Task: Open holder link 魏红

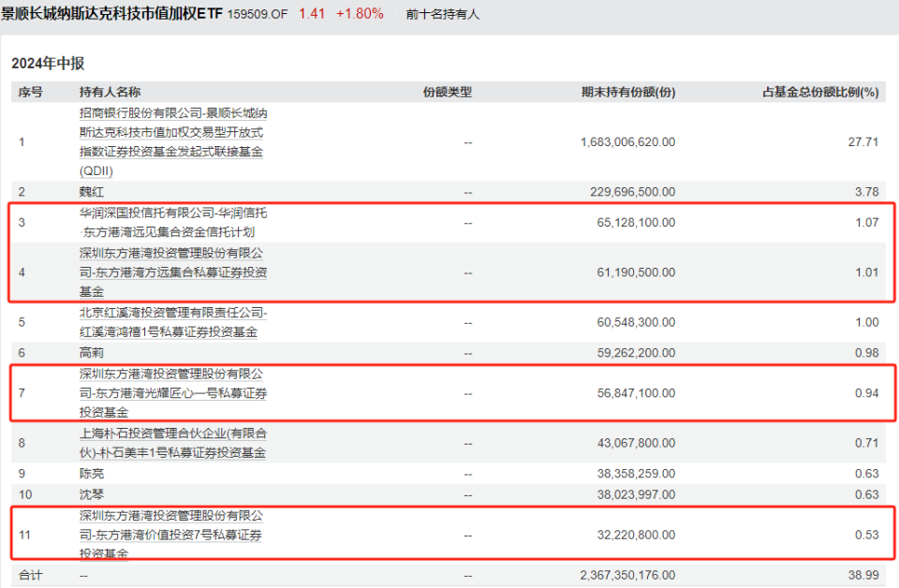Action: (92, 192)
